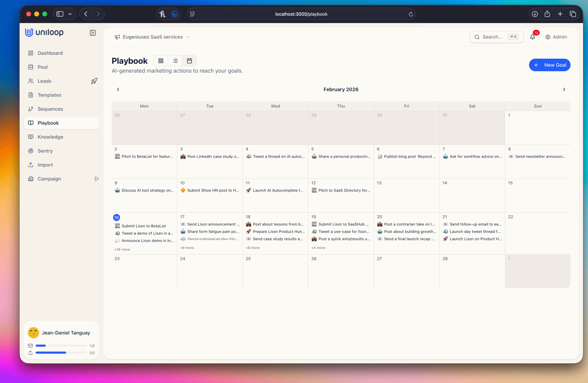This screenshot has width=588, height=383.
Task: Open "Pitch to BetaList for featur..." on February 2
Action: point(144,156)
